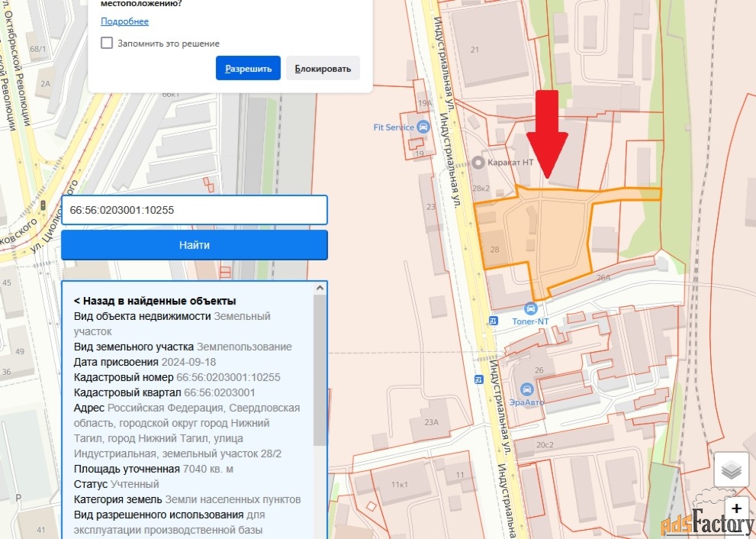Click building label 19А on the map
Viewport: 756px width, 539px height.
pyautogui.click(x=425, y=103)
